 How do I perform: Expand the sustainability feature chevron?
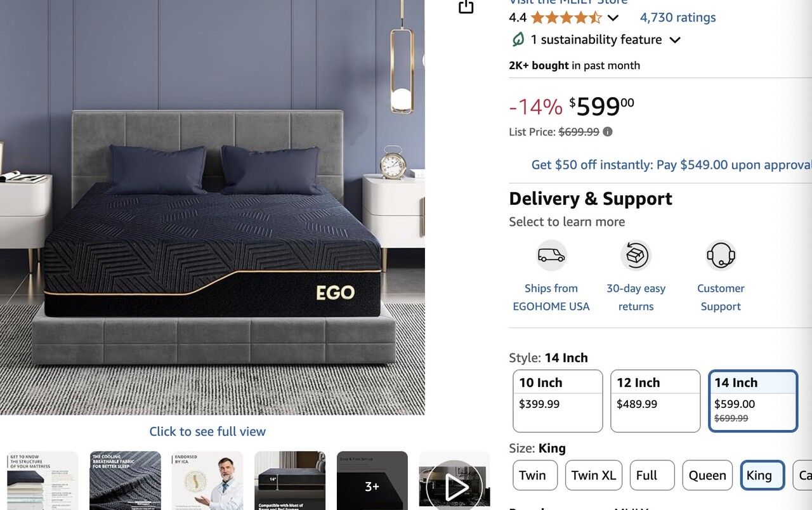pyautogui.click(x=675, y=40)
